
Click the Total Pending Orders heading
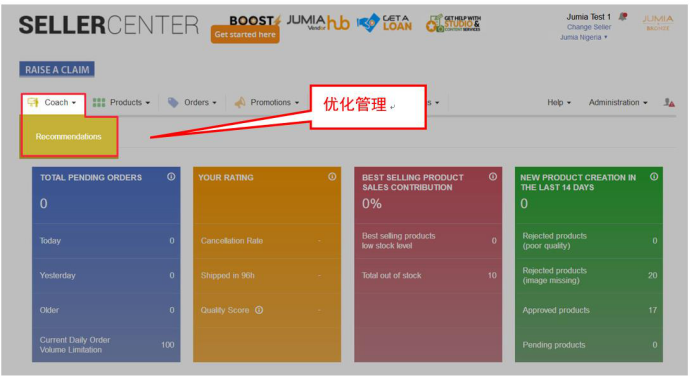91,178
